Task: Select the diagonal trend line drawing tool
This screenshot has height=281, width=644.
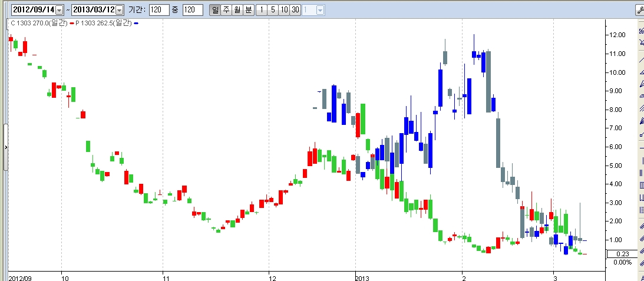Action: click(x=641, y=61)
